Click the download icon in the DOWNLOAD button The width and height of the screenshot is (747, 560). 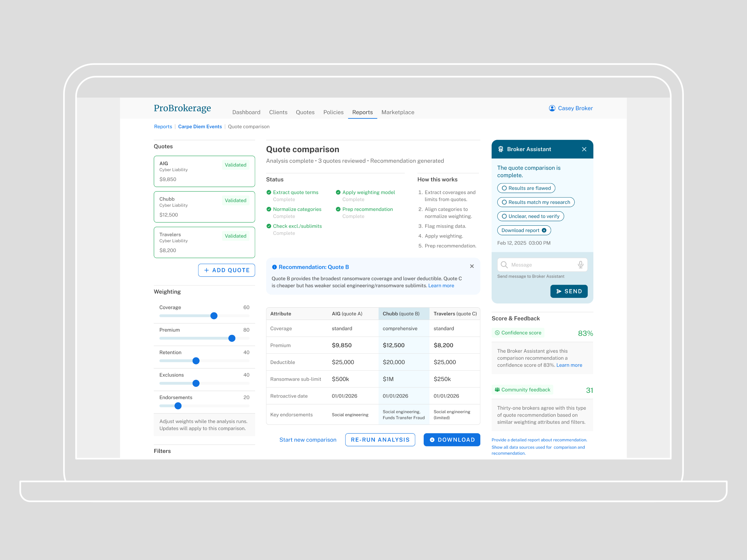click(433, 439)
